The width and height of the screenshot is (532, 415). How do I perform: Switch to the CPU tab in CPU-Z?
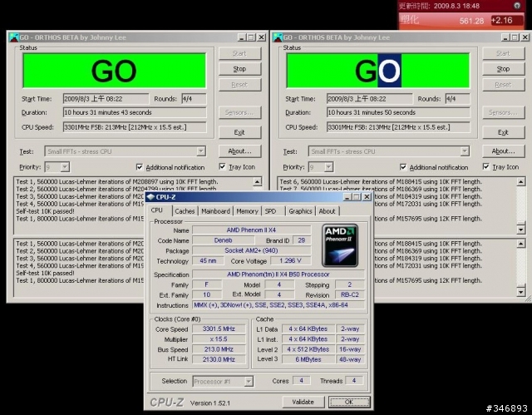(x=157, y=210)
